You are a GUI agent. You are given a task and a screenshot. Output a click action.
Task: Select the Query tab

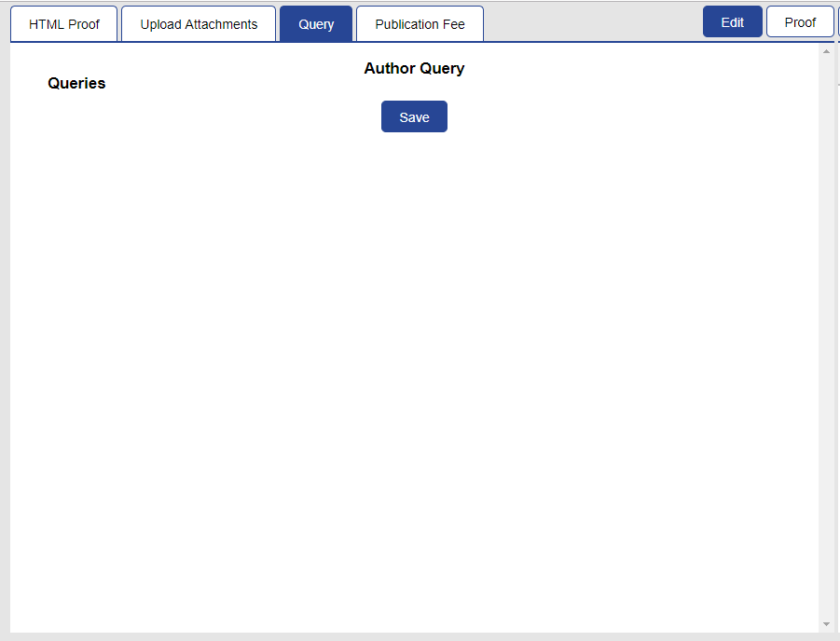[316, 24]
